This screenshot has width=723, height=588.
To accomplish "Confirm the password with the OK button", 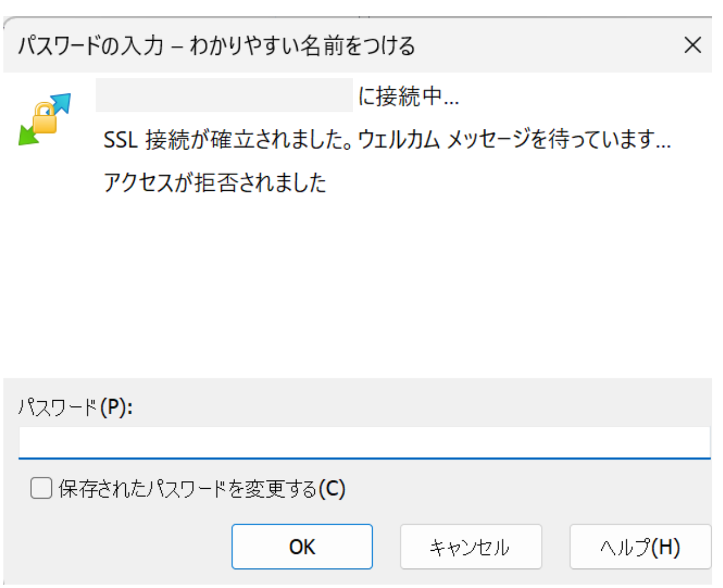I will pyautogui.click(x=302, y=547).
